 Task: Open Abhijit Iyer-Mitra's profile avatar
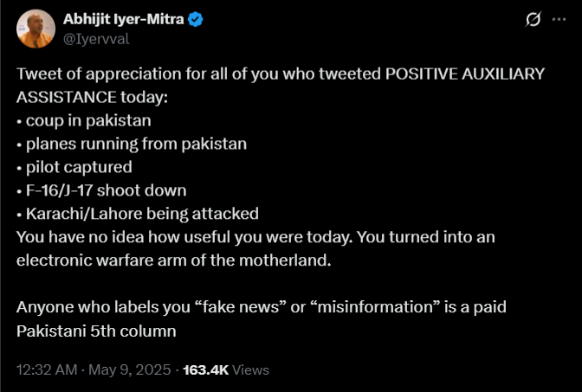tap(36, 29)
